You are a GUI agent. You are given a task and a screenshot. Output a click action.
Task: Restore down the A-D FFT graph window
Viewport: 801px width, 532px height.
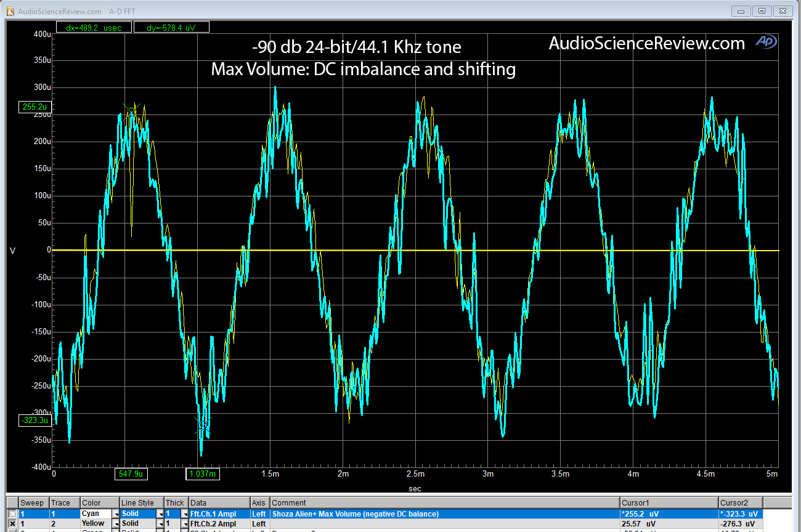(x=762, y=11)
